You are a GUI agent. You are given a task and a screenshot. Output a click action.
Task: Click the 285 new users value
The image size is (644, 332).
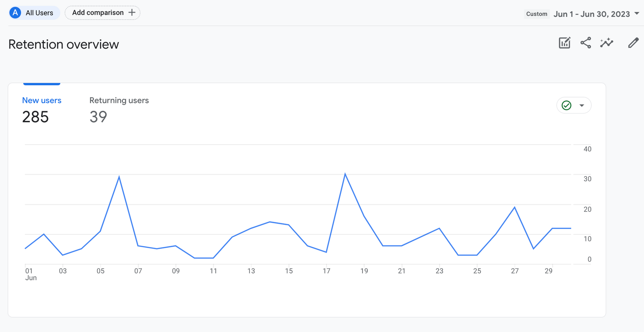coord(36,117)
